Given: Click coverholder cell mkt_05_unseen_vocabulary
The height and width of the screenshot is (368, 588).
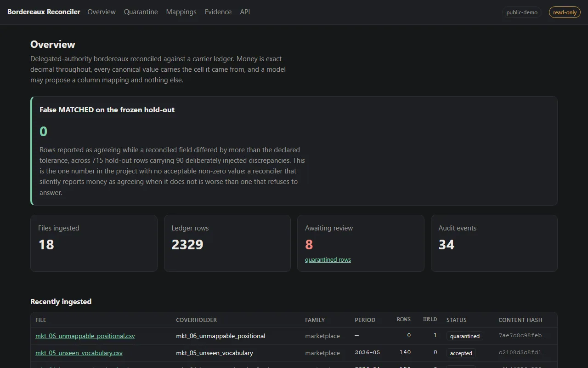Looking at the screenshot, I should (215, 353).
